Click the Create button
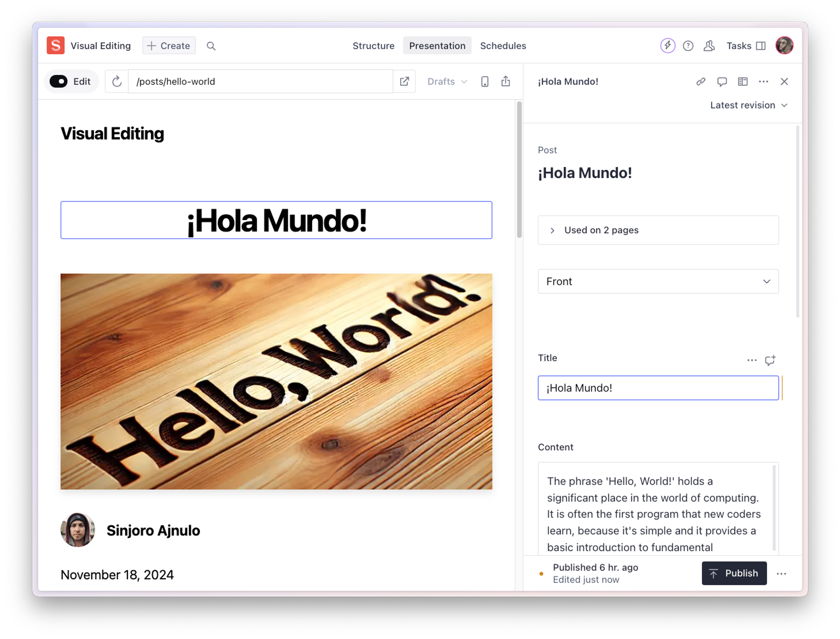The image size is (840, 639). click(x=169, y=46)
